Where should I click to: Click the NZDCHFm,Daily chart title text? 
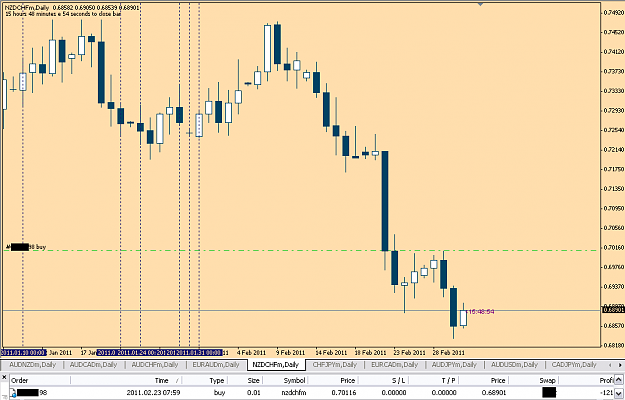pos(28,8)
